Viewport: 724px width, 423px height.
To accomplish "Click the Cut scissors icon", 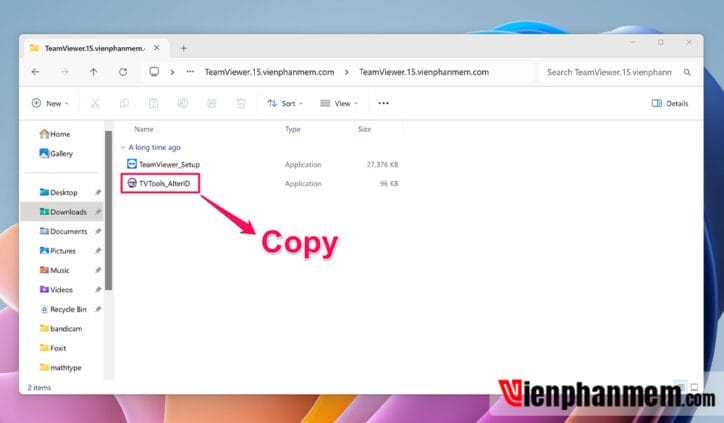I will pyautogui.click(x=95, y=103).
